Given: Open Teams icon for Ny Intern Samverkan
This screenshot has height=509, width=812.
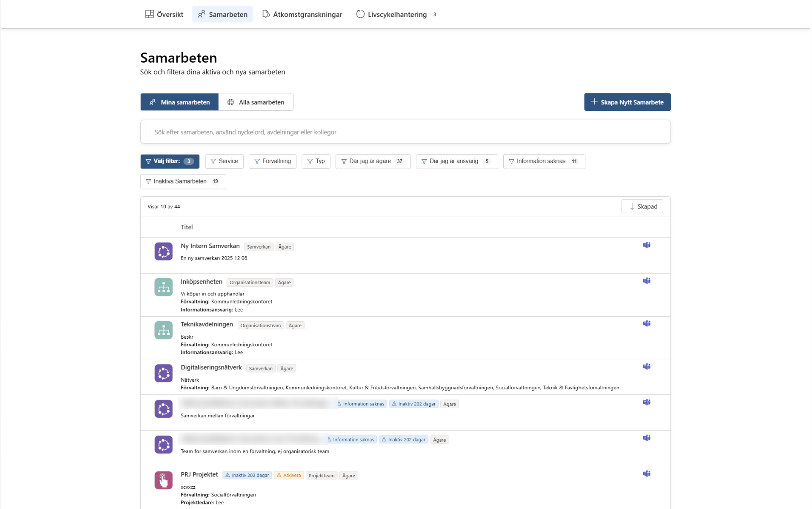Looking at the screenshot, I should (647, 245).
